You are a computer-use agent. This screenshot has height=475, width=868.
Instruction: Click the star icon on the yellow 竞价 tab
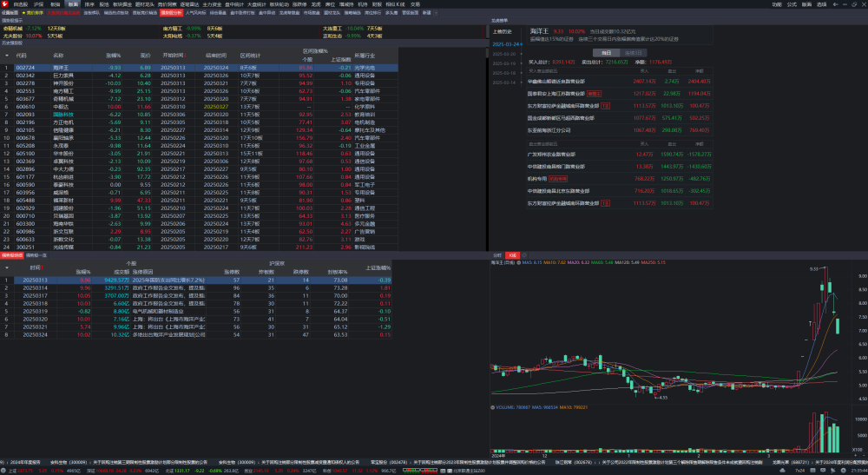23,13
